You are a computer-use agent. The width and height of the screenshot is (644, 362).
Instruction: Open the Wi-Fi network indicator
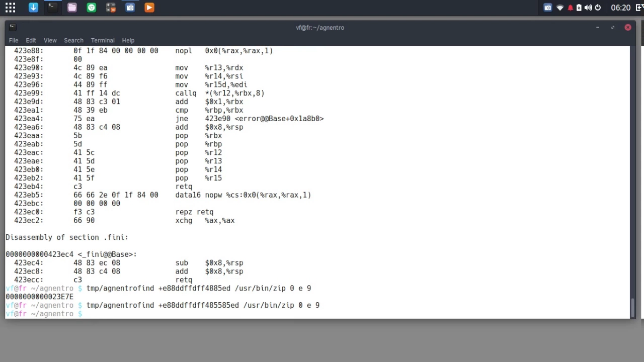point(560,8)
